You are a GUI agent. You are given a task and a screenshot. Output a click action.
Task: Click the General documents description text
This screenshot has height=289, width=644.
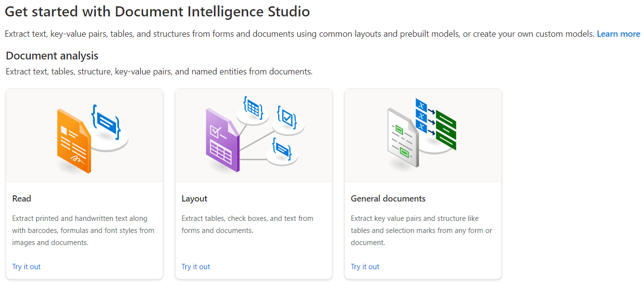[421, 231]
